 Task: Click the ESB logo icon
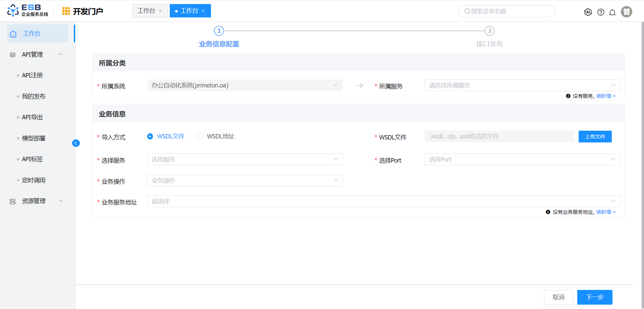click(x=13, y=10)
